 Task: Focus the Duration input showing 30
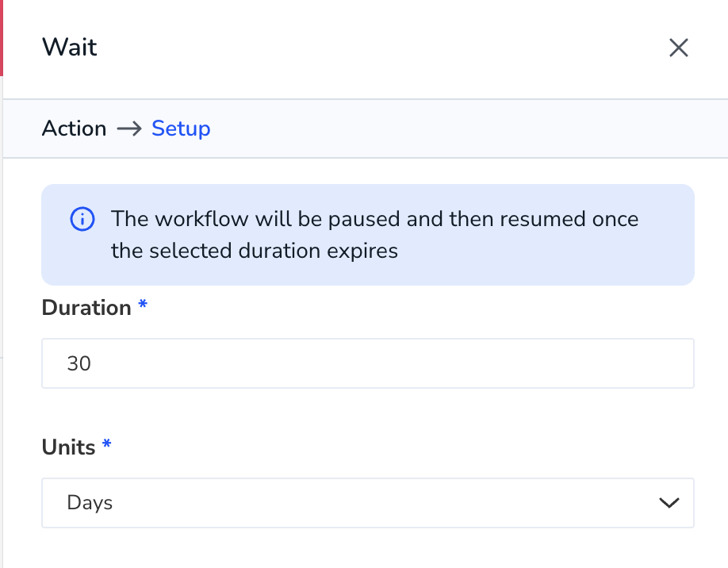click(368, 363)
